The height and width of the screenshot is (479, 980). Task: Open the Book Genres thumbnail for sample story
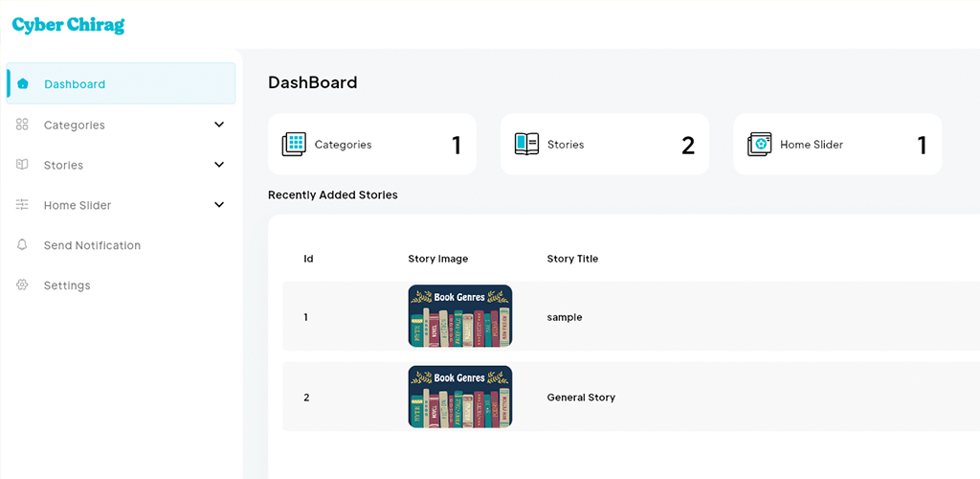460,316
